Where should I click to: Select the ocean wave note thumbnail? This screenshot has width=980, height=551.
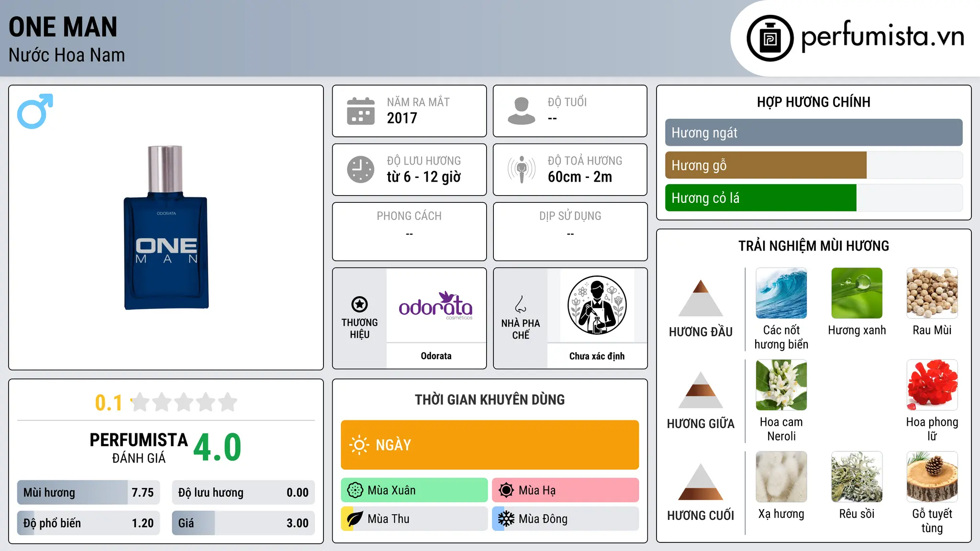(781, 293)
